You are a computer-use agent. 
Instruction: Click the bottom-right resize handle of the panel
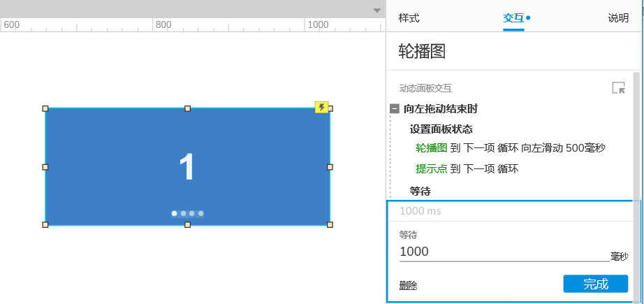pyautogui.click(x=330, y=225)
